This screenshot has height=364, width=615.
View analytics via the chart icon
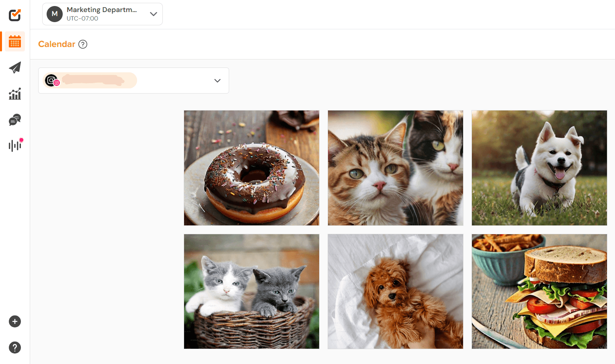(x=14, y=94)
